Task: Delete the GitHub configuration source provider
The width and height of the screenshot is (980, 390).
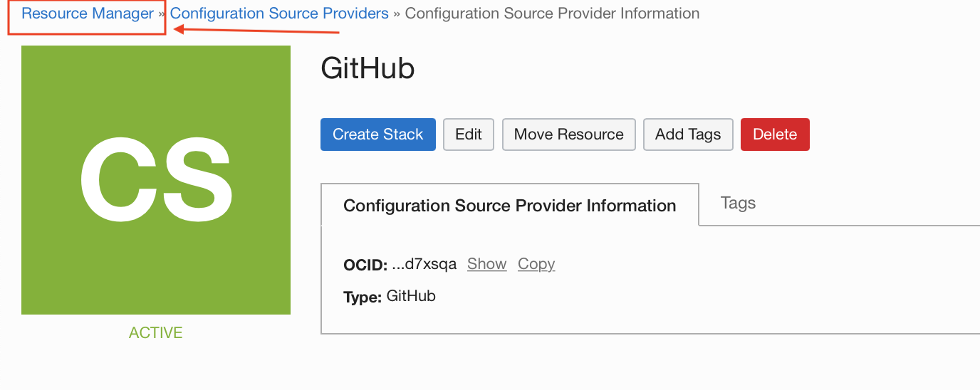Action: 775,135
